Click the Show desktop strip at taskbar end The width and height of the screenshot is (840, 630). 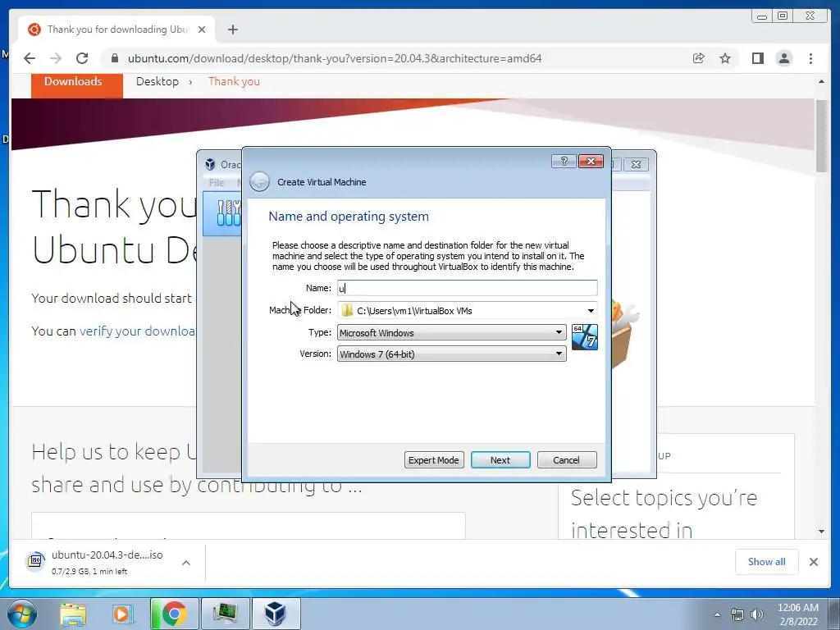coord(833,614)
